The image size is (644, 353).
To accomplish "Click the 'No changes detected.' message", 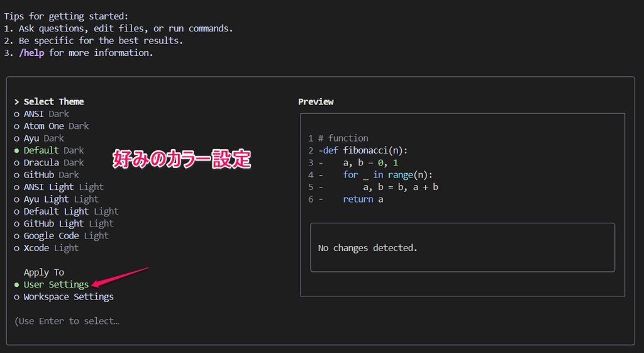I will click(367, 248).
